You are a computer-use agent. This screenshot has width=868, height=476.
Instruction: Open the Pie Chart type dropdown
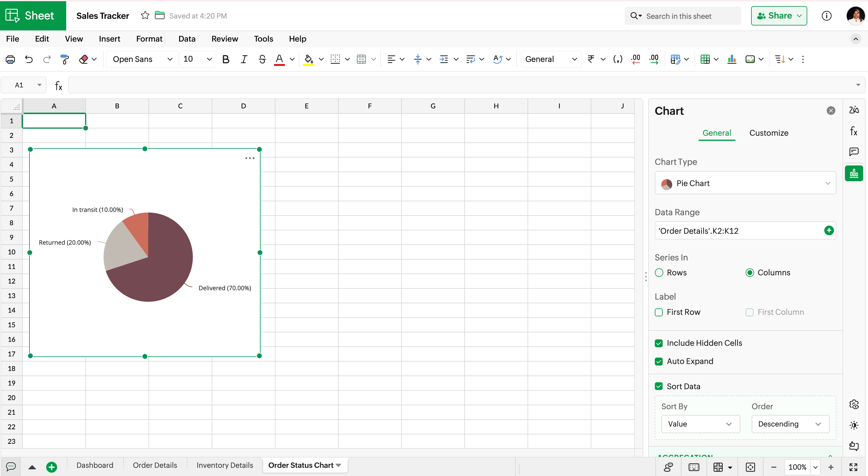click(x=745, y=183)
